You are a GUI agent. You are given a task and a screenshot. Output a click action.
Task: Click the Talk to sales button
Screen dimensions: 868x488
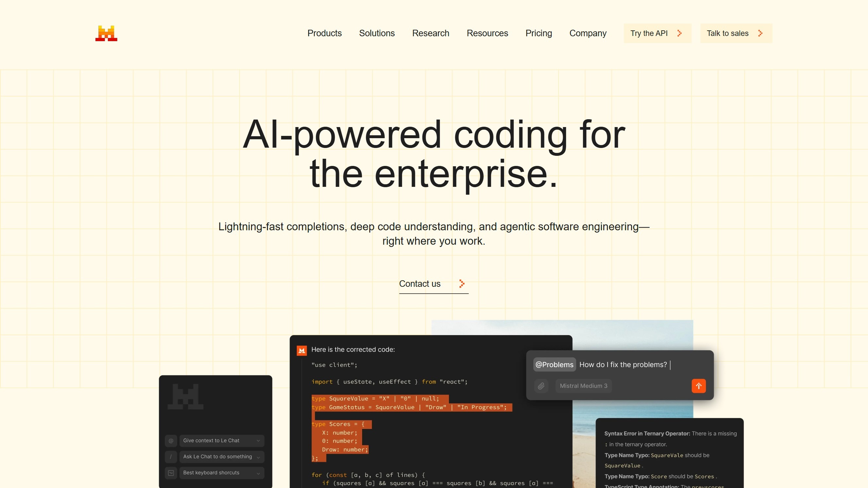click(x=736, y=33)
